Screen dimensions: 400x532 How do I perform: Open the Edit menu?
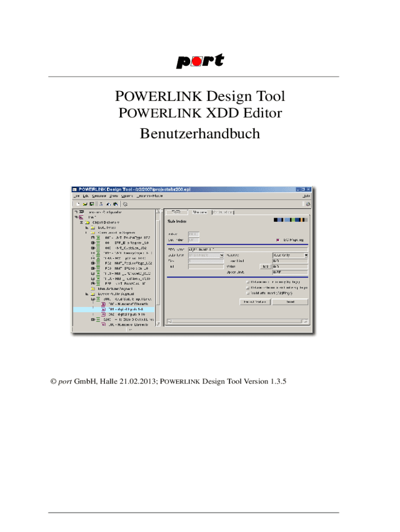click(85, 196)
